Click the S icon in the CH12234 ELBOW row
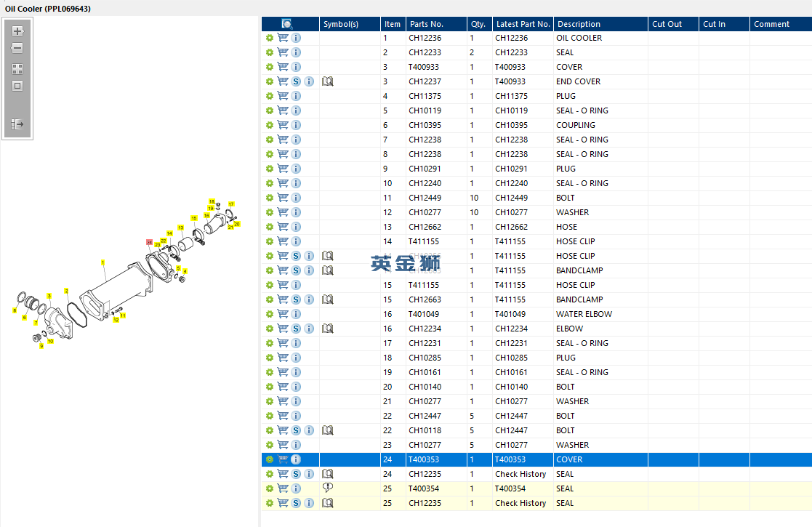 tap(296, 329)
